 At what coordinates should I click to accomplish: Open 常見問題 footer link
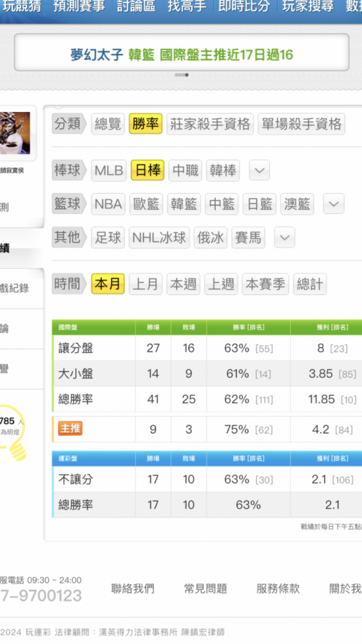[x=205, y=589]
